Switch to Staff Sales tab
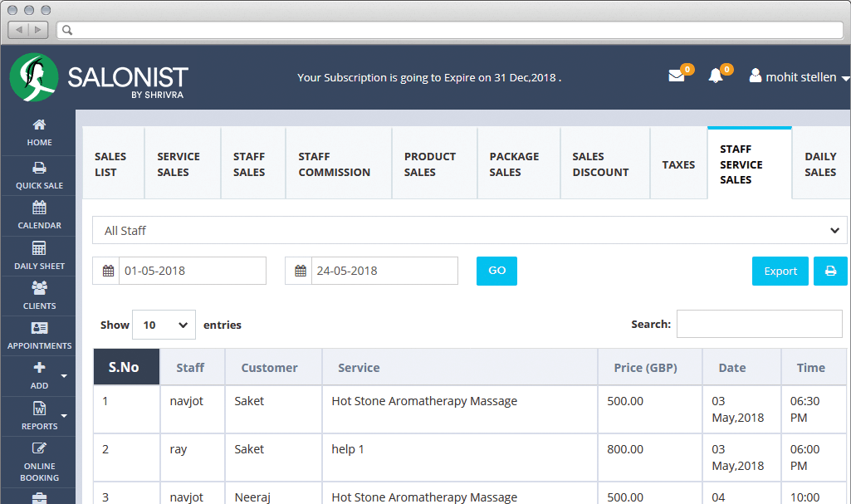The image size is (851, 504). tap(253, 164)
